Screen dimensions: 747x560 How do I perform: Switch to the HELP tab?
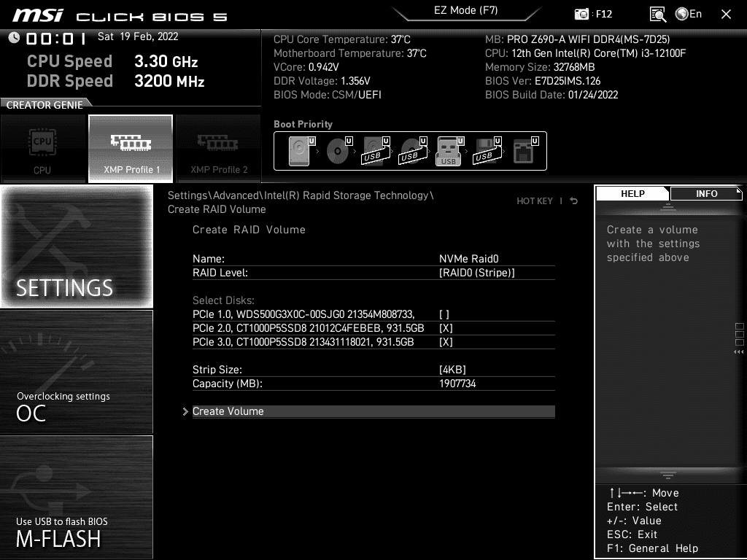pos(632,194)
